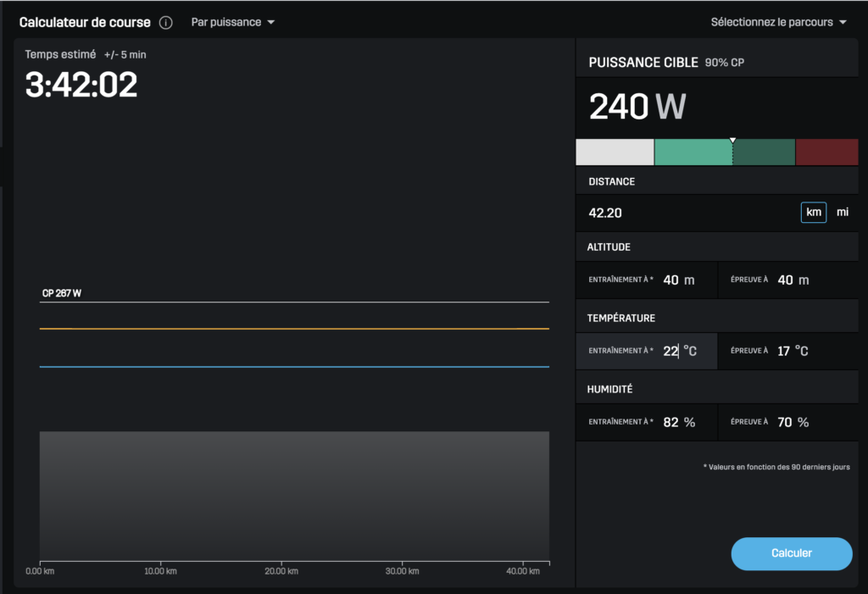Edit race temperature 17 °C field
Image resolution: width=868 pixels, height=594 pixels.
click(788, 351)
